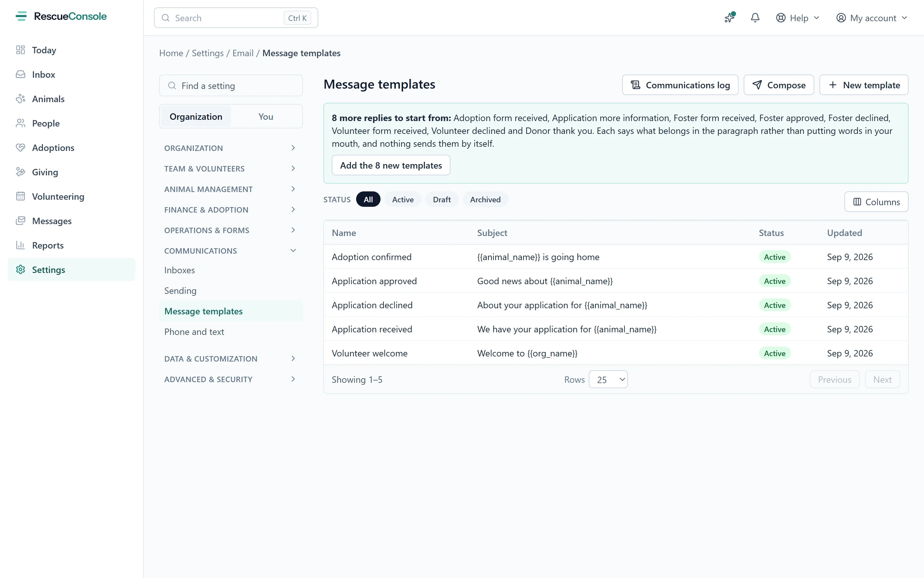Add the 8 new templates
This screenshot has width=924, height=578.
391,165
